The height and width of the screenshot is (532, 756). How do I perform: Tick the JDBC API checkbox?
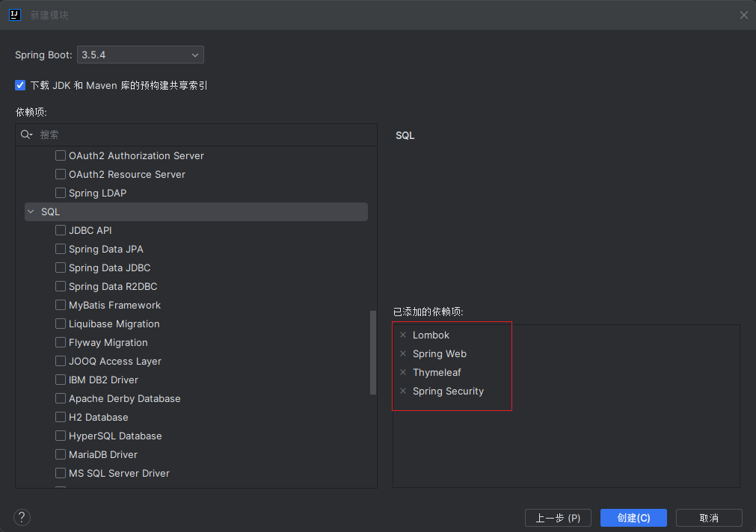(61, 230)
